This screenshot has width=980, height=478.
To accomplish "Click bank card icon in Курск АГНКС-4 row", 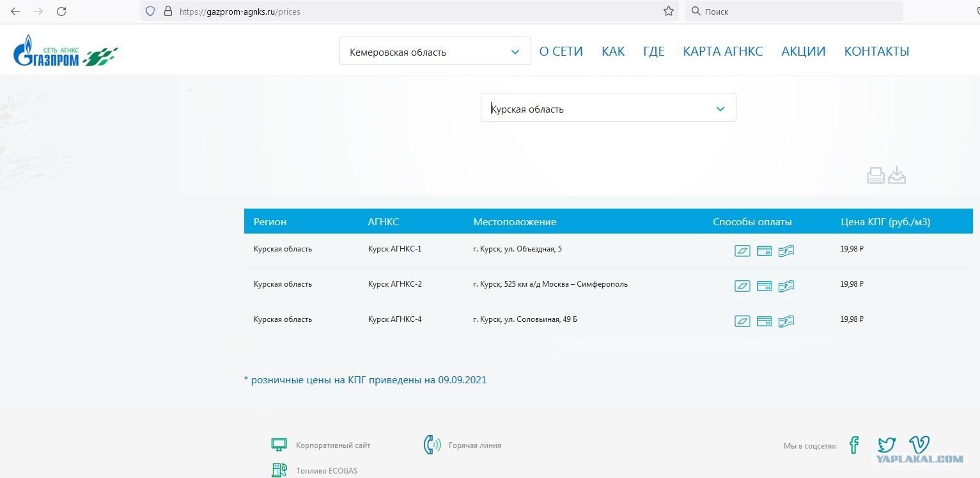I will (x=765, y=321).
